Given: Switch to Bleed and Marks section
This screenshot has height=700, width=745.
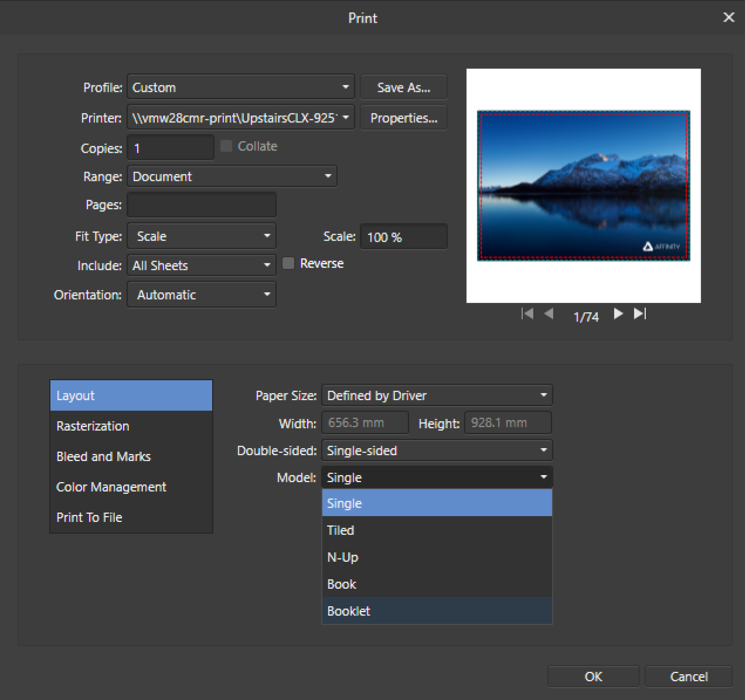Looking at the screenshot, I should (104, 456).
